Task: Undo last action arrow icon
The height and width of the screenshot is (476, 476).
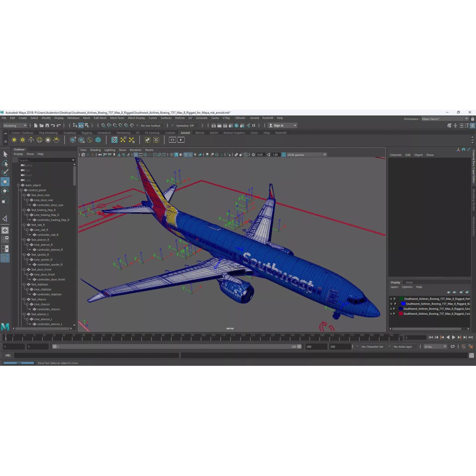Action: coord(53,125)
